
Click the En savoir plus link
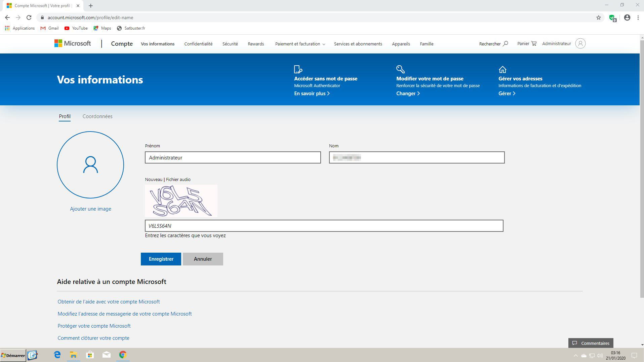click(312, 94)
